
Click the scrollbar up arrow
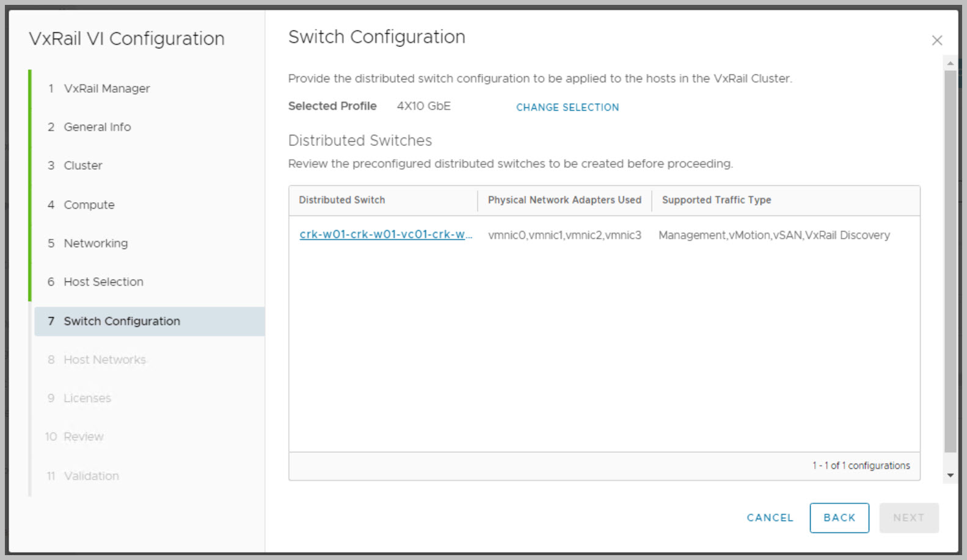[950, 64]
